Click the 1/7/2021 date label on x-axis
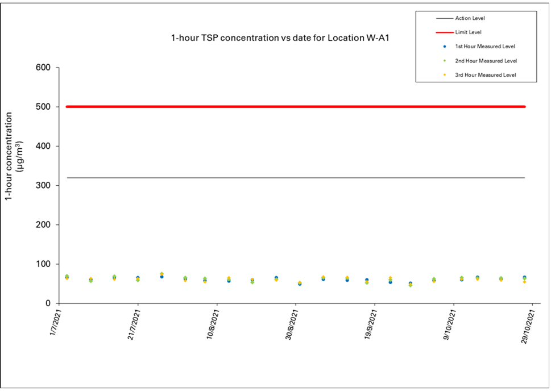This screenshot has height=392, width=551. pyautogui.click(x=53, y=326)
